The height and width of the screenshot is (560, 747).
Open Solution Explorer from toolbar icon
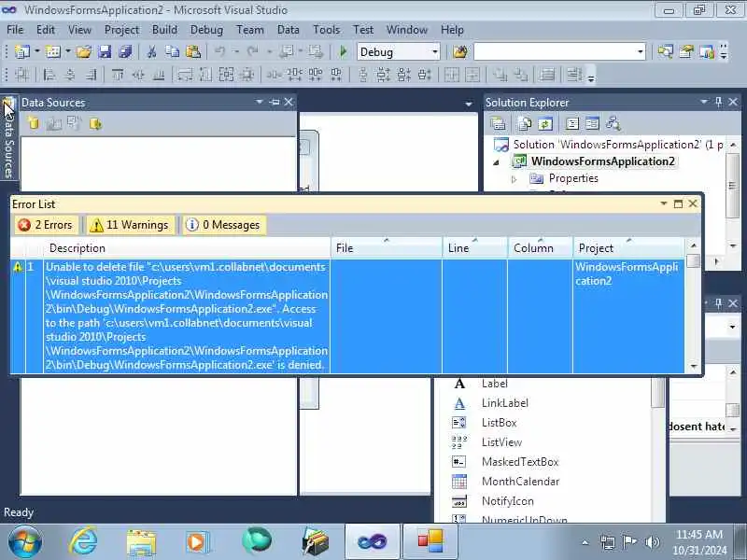665,51
